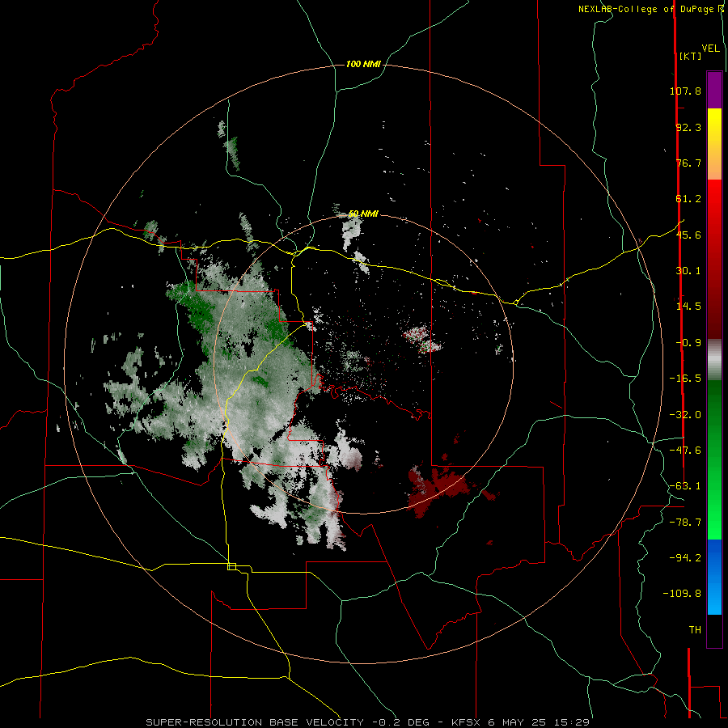
Task: Click the 14.5 legend value
Action: pos(688,307)
